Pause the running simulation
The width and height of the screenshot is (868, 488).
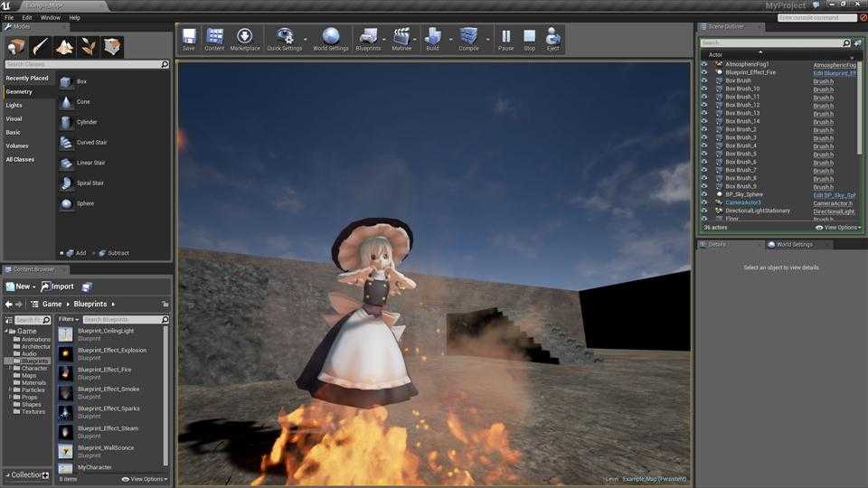tap(506, 39)
